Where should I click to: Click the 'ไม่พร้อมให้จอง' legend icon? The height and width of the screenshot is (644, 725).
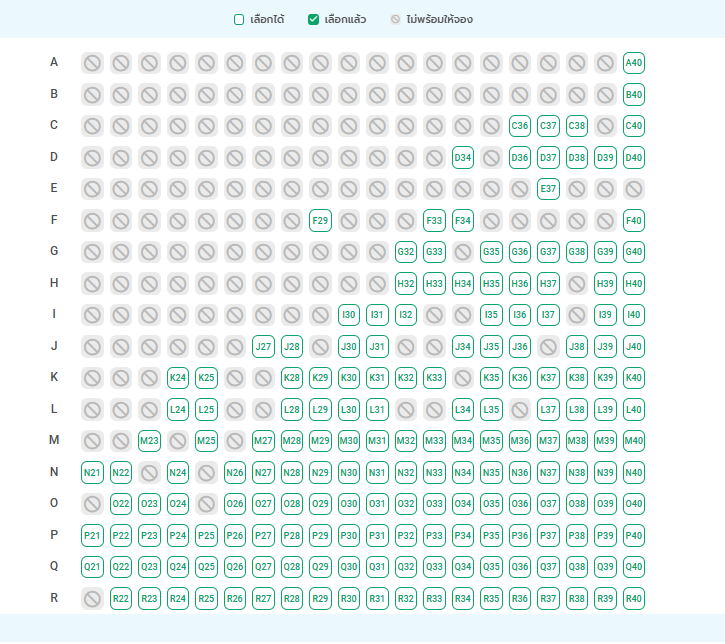pos(395,19)
